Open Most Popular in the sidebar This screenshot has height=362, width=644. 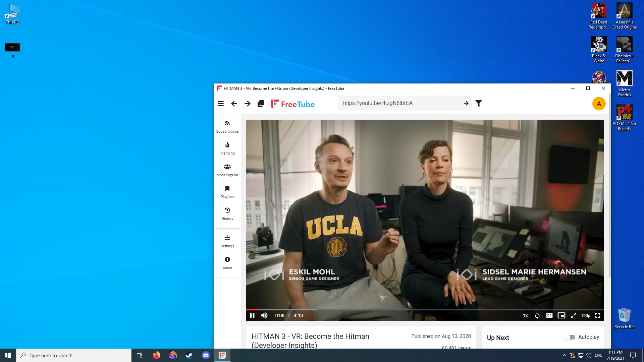(227, 170)
